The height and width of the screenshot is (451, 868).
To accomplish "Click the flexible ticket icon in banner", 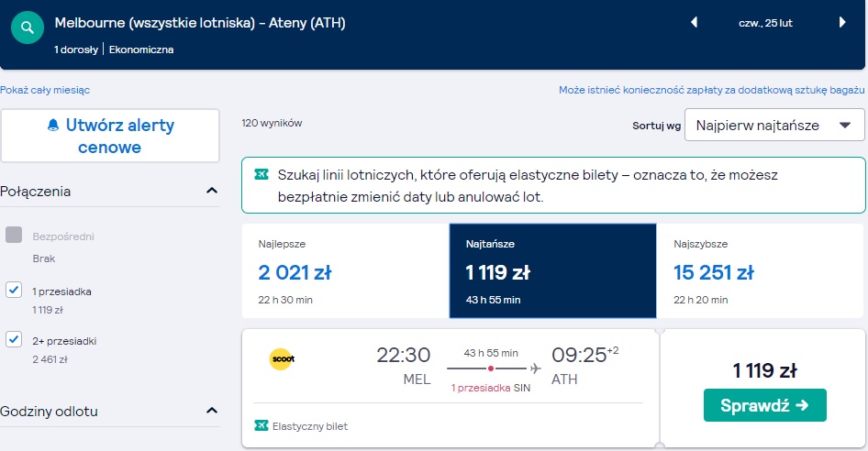I will coord(262,175).
